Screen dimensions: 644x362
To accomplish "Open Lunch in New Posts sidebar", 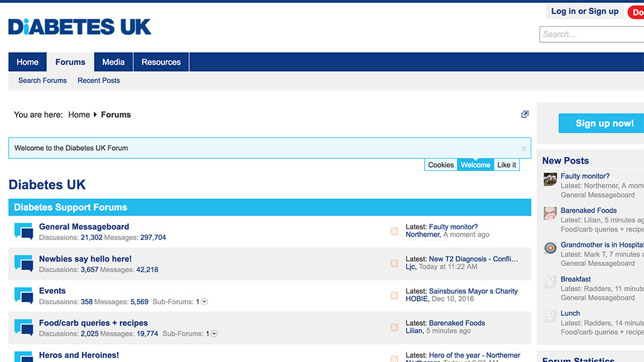I will click(570, 313).
